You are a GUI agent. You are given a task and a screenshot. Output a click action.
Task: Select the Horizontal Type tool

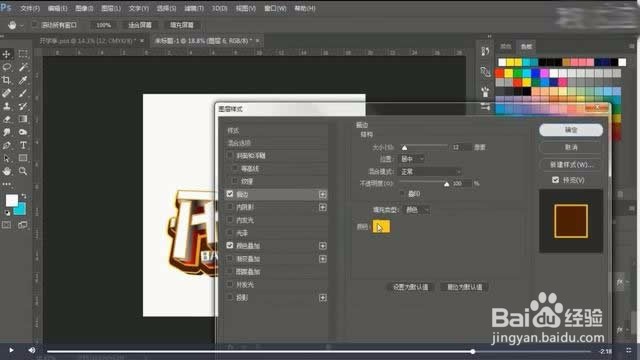click(23, 145)
